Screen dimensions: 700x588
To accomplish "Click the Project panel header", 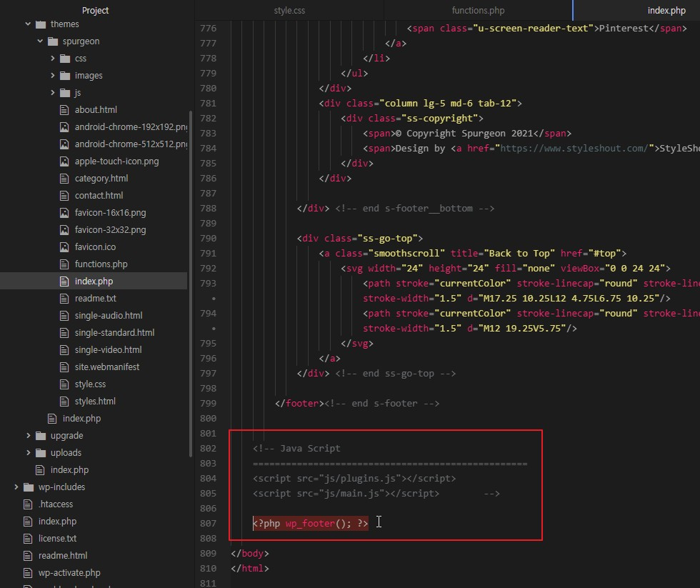I will pos(95,10).
